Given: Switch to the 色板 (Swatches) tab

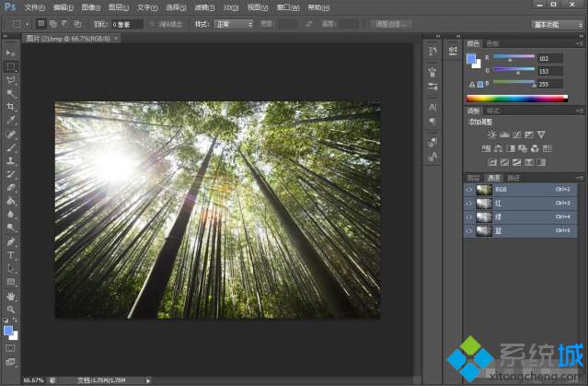Looking at the screenshot, I should point(492,43).
